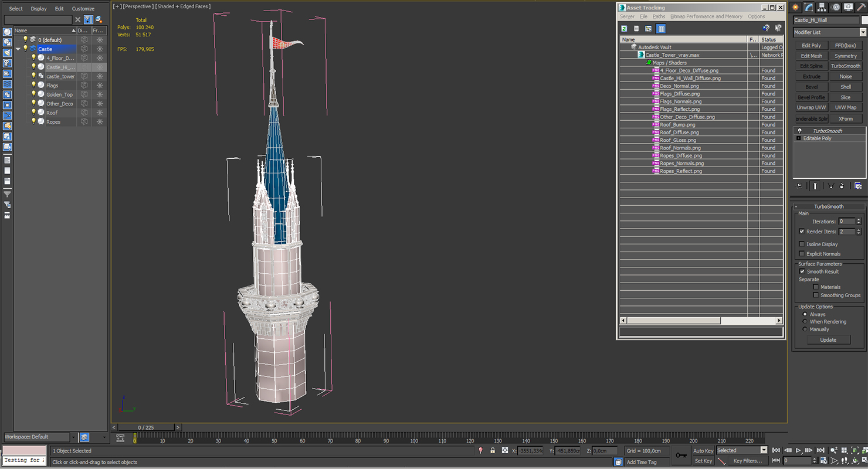Click the Pin Stack icon below modifier stack
Screen dimensions: 868x469
point(799,186)
